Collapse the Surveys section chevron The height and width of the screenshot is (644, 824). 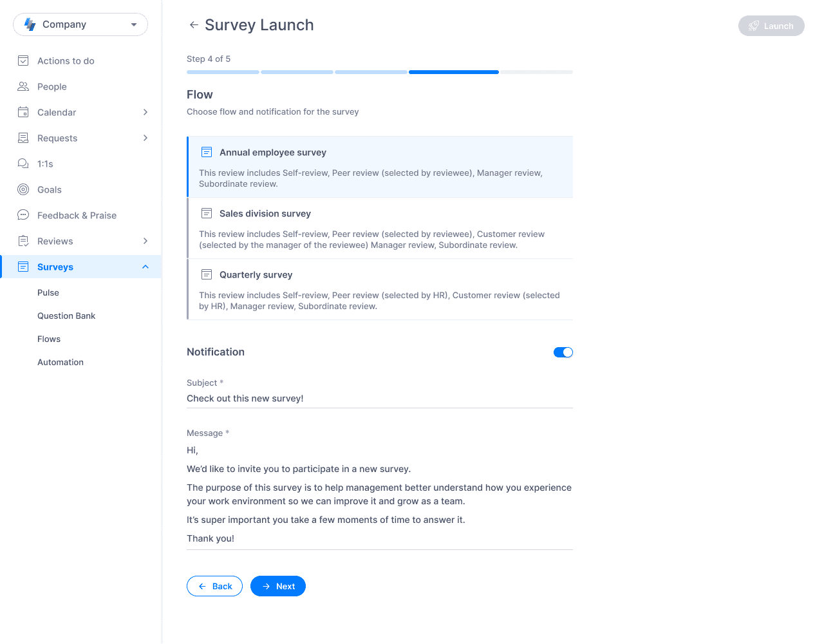point(145,267)
